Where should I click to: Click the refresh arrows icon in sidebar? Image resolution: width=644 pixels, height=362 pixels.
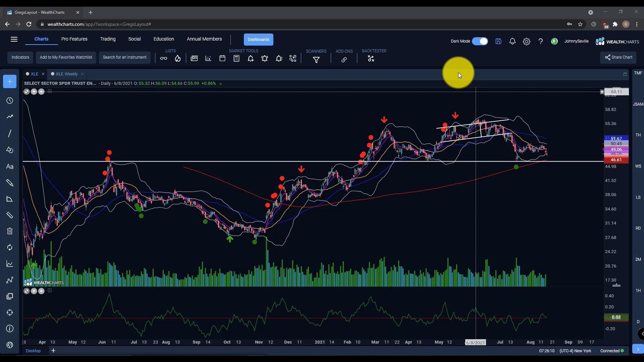coord(10,247)
